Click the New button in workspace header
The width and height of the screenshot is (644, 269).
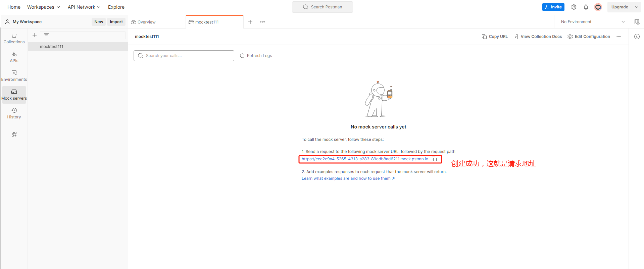pyautogui.click(x=99, y=22)
